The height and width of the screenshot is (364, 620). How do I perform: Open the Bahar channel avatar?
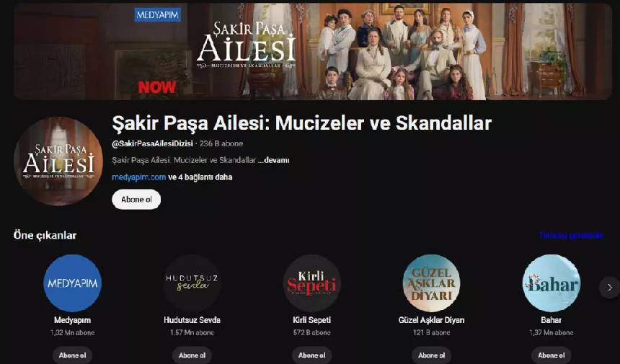coord(552,283)
